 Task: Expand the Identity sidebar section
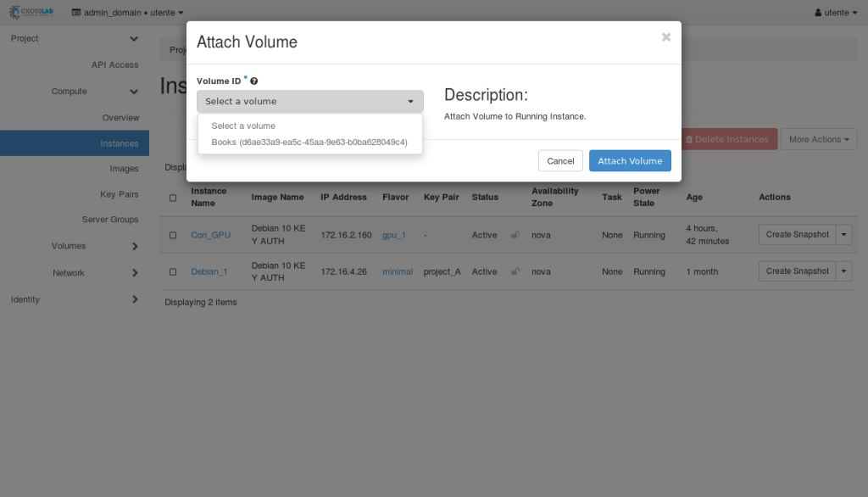click(x=134, y=299)
